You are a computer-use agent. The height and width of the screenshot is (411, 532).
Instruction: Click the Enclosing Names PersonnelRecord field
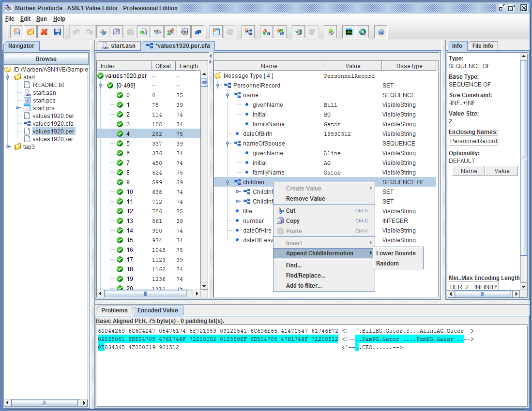473,141
